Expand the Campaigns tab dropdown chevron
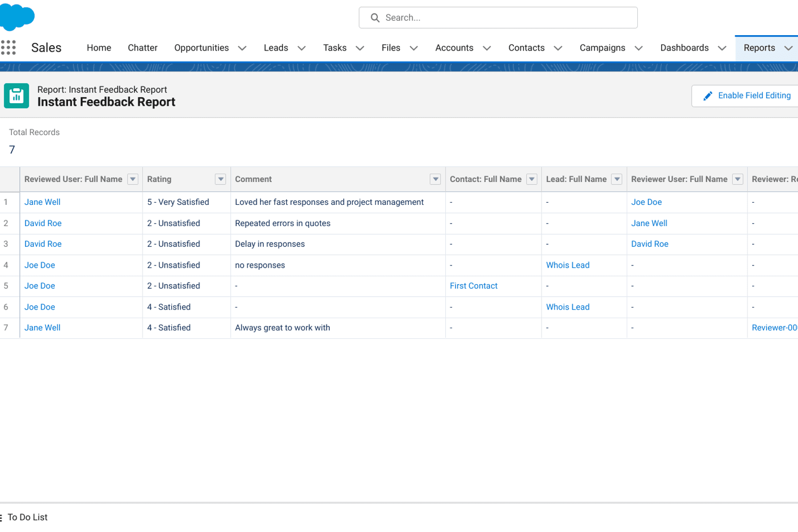 tap(639, 48)
